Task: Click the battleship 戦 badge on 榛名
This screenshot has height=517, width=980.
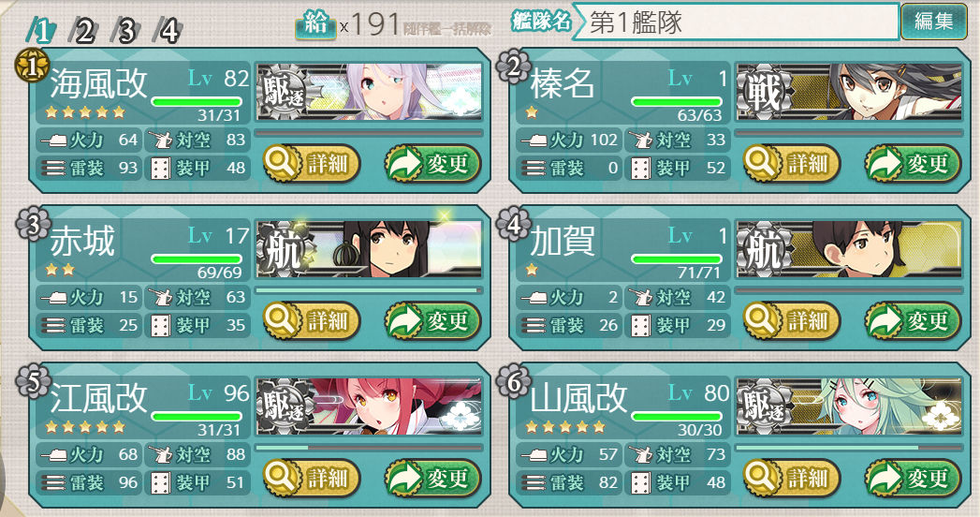Action: 764,93
